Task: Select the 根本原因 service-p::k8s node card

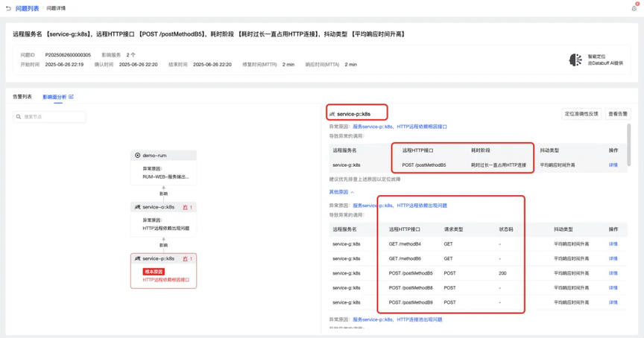Action: (x=163, y=271)
